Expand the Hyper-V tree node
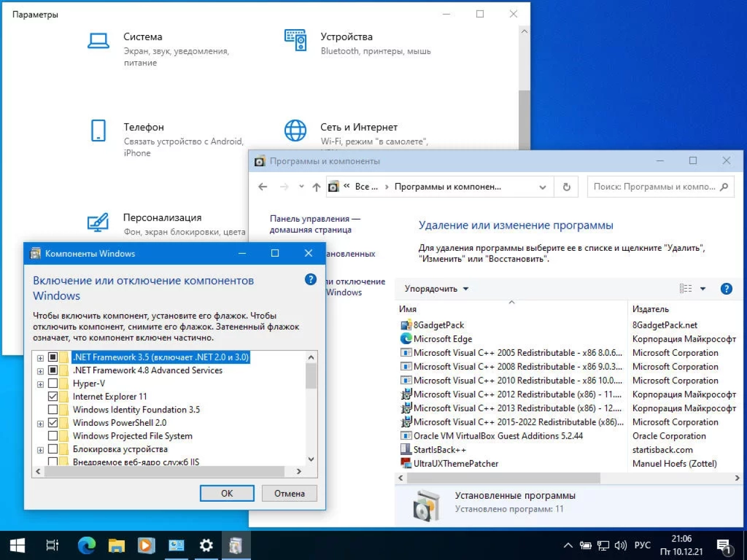 (40, 384)
